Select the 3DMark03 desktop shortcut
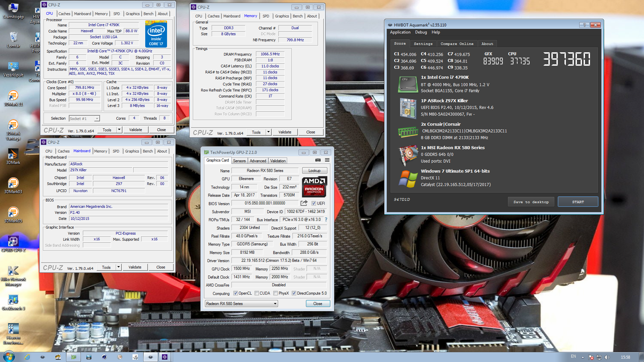Viewport: 644px width, 362px height. click(x=13, y=186)
